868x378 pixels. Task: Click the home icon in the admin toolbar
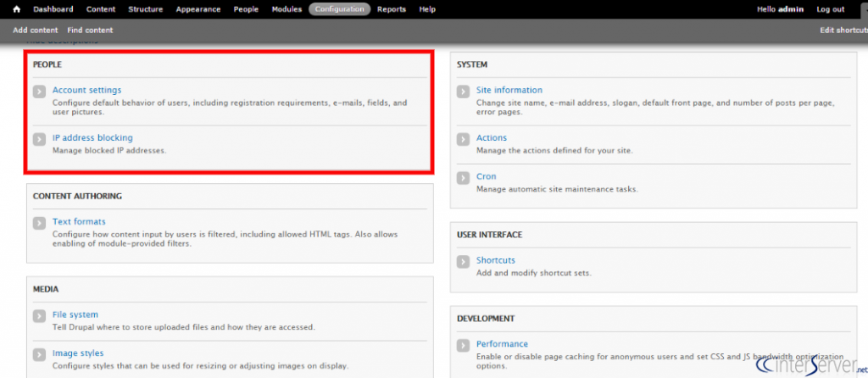click(x=17, y=9)
